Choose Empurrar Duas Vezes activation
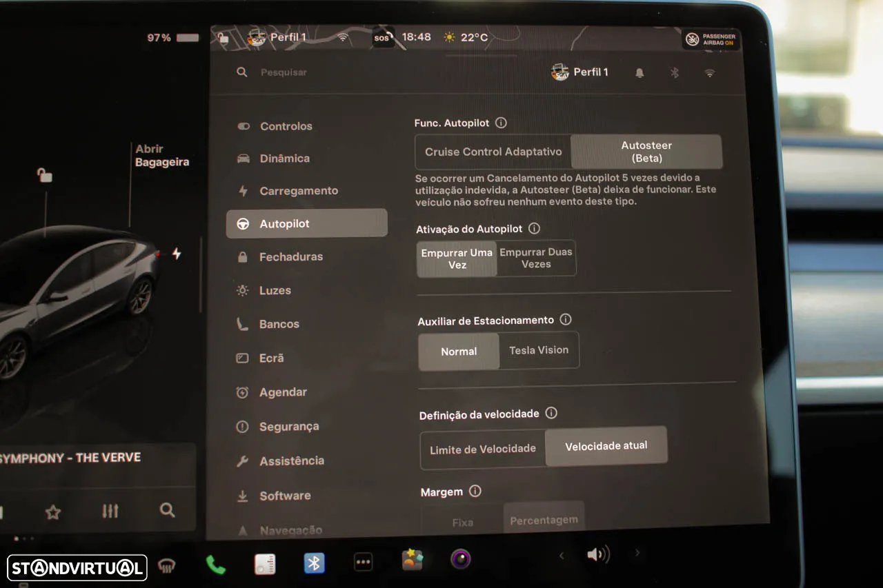The image size is (883, 588). point(536,258)
